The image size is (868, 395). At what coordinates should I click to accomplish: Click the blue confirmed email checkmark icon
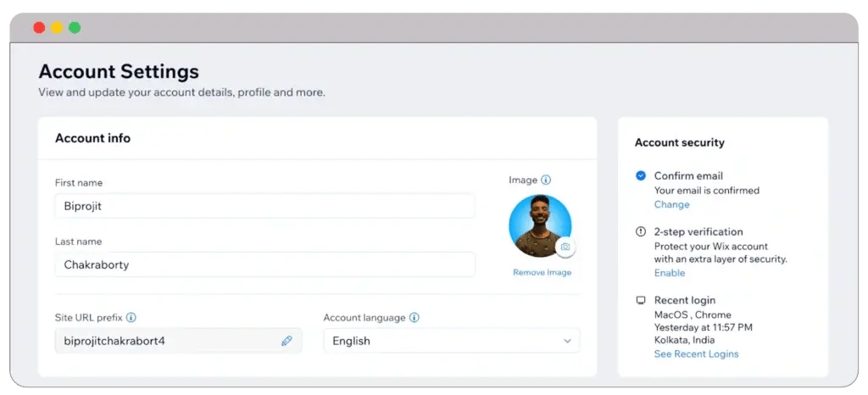[x=641, y=175]
